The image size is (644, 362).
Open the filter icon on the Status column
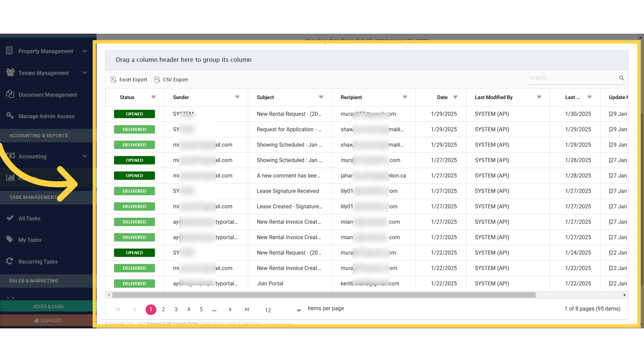tap(153, 97)
